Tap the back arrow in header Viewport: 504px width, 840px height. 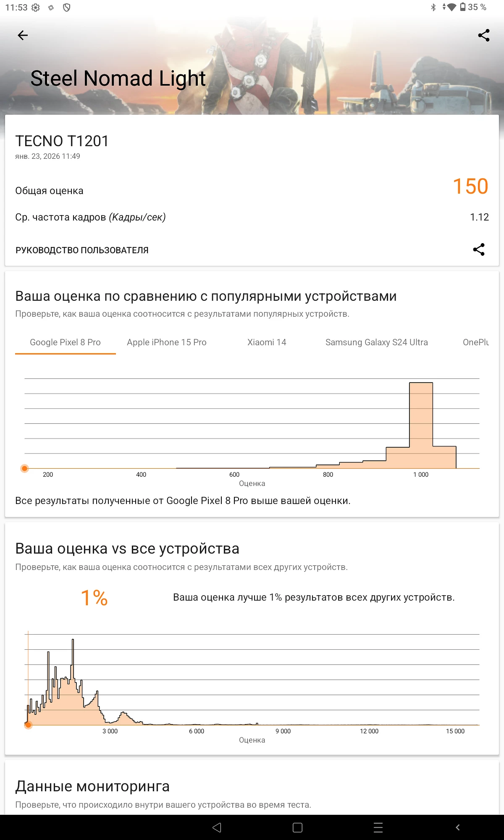[23, 35]
